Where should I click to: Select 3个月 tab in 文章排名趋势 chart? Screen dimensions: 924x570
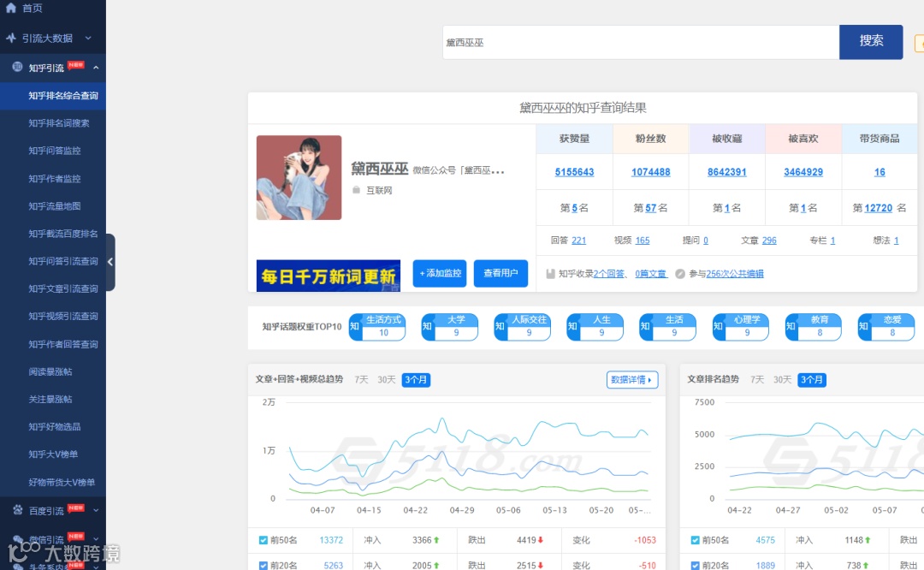[812, 380]
